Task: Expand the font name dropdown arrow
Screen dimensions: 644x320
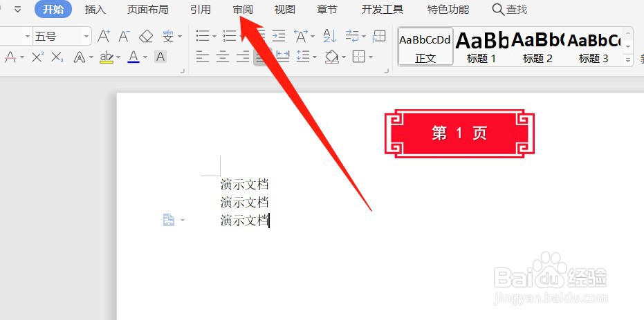Action: coord(28,37)
